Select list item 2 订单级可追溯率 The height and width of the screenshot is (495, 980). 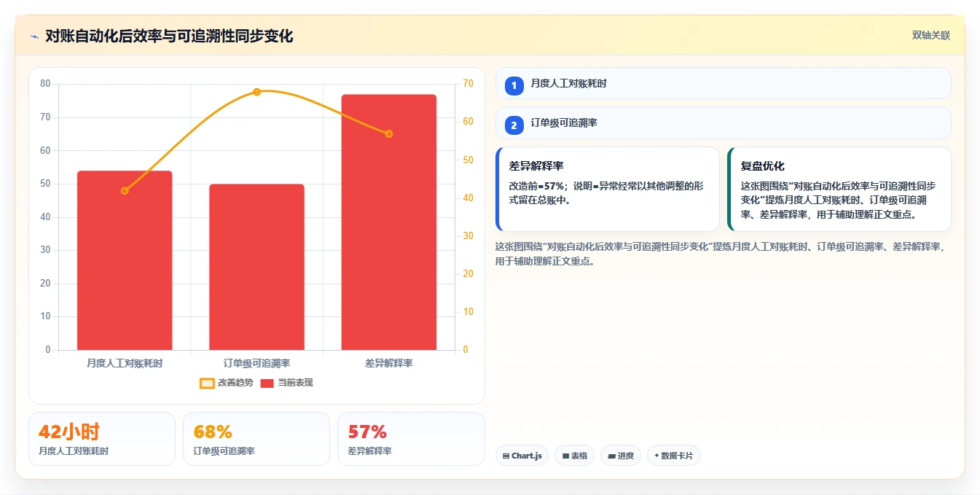coord(723,123)
